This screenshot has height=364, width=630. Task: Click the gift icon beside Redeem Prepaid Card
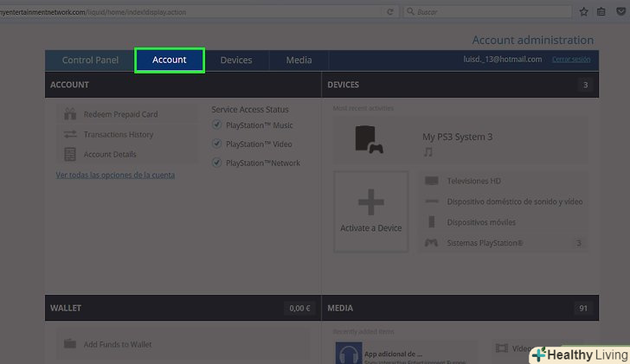70,114
